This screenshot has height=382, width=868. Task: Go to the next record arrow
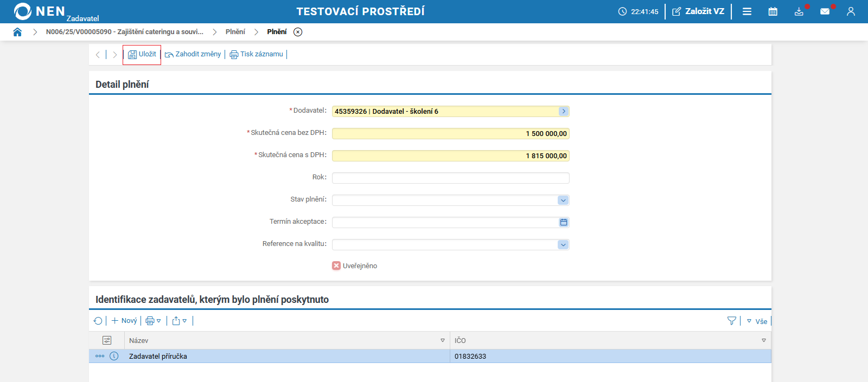tap(114, 55)
